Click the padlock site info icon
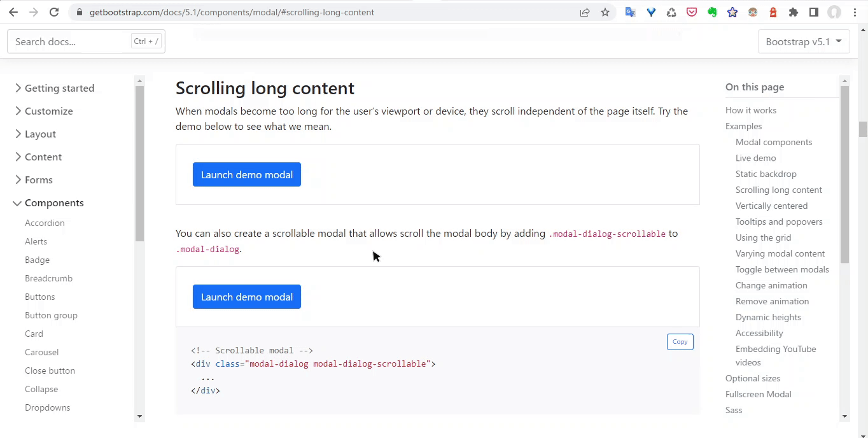868x438 pixels. pyautogui.click(x=79, y=12)
